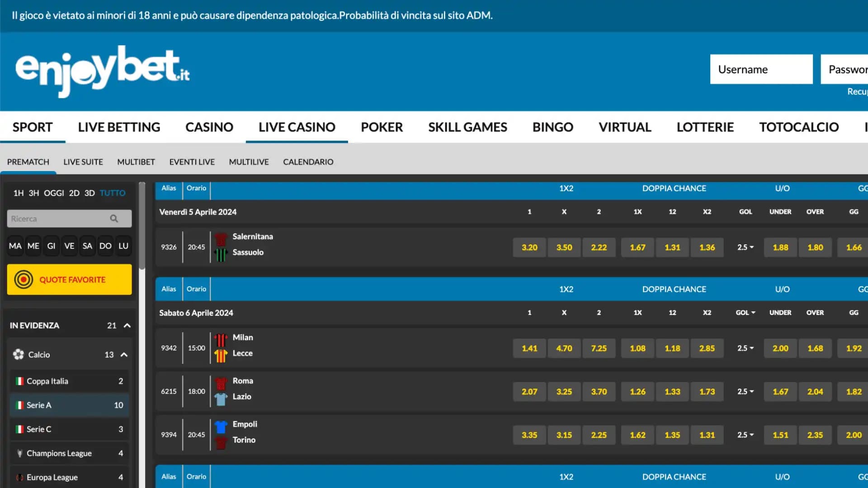Open Champions League in sidebar
This screenshot has height=488, width=868.
tap(59, 453)
